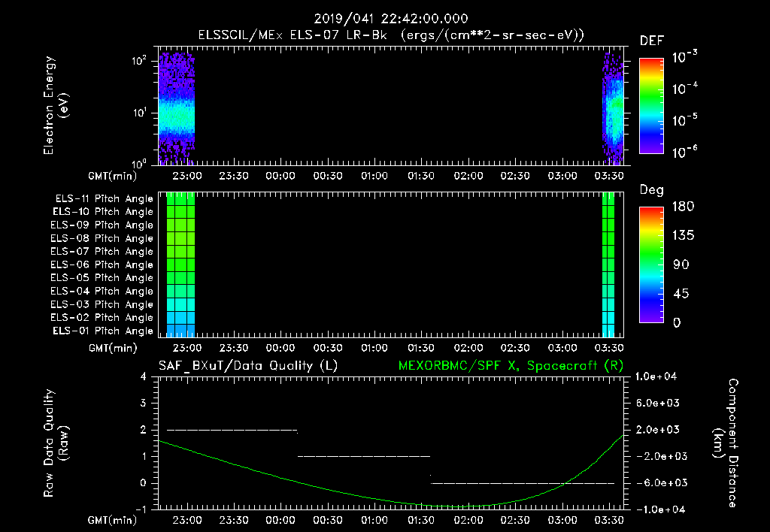This screenshot has width=770, height=532.
Task: Click the right pitch angle data block near 03:30
Action: [608, 264]
